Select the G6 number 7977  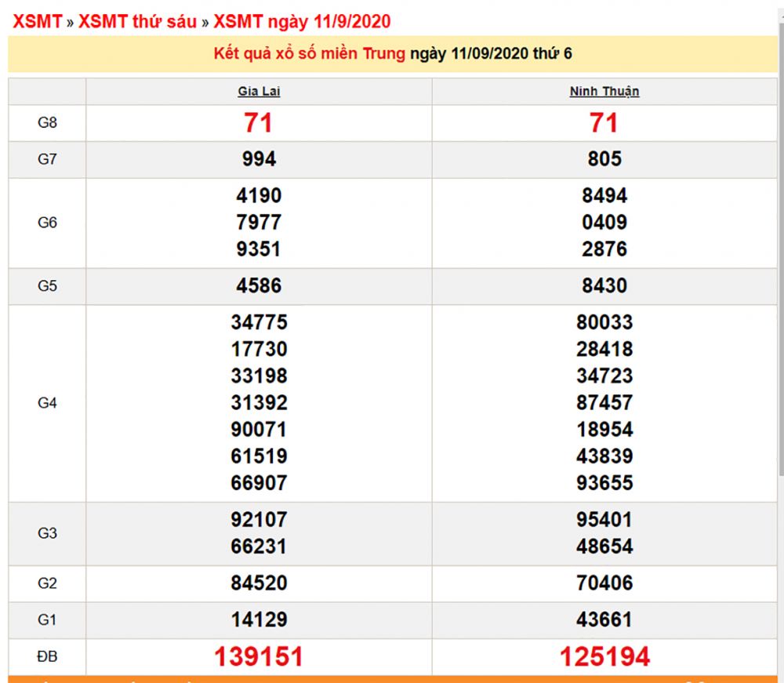tap(259, 223)
